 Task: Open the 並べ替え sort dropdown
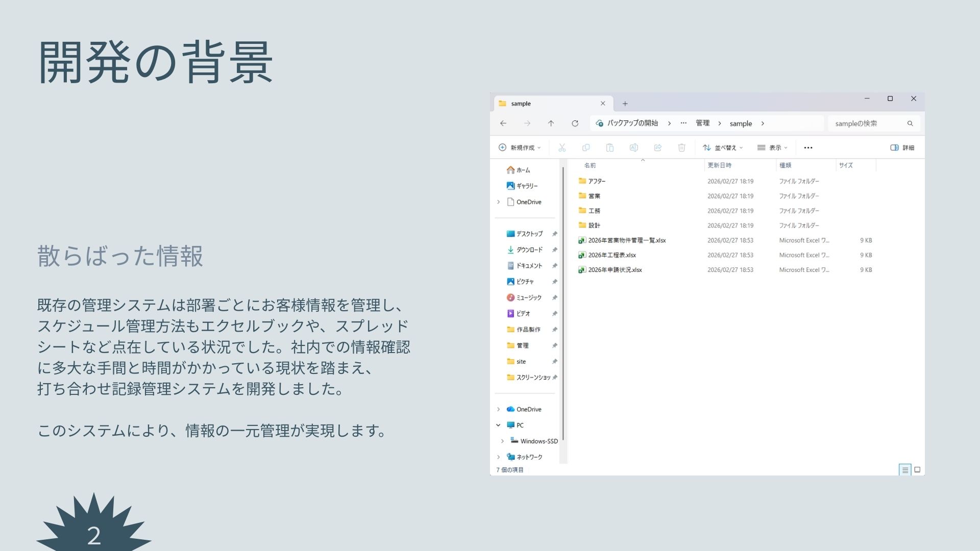click(723, 148)
